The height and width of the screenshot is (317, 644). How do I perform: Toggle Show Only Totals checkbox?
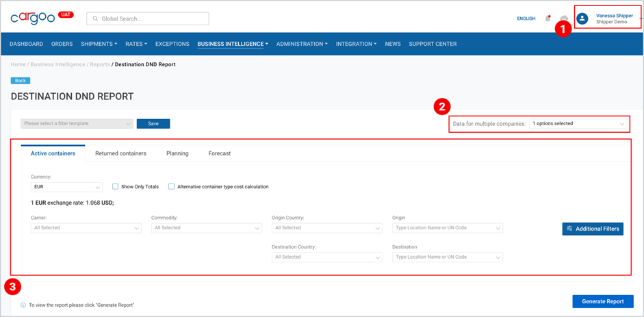pyautogui.click(x=116, y=186)
